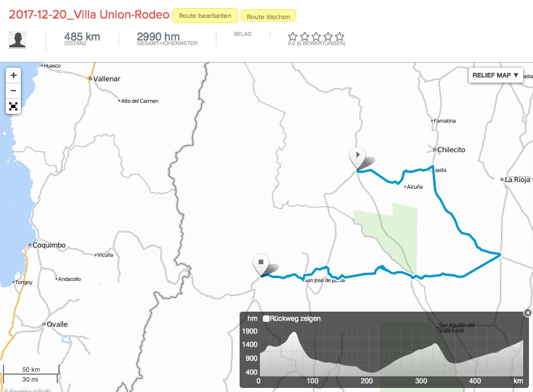Click the Route bearbeiten button
The width and height of the screenshot is (533, 392).
click(204, 16)
